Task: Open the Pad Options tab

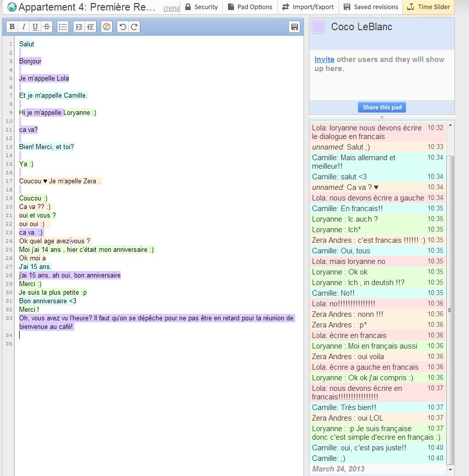Action: [250, 7]
